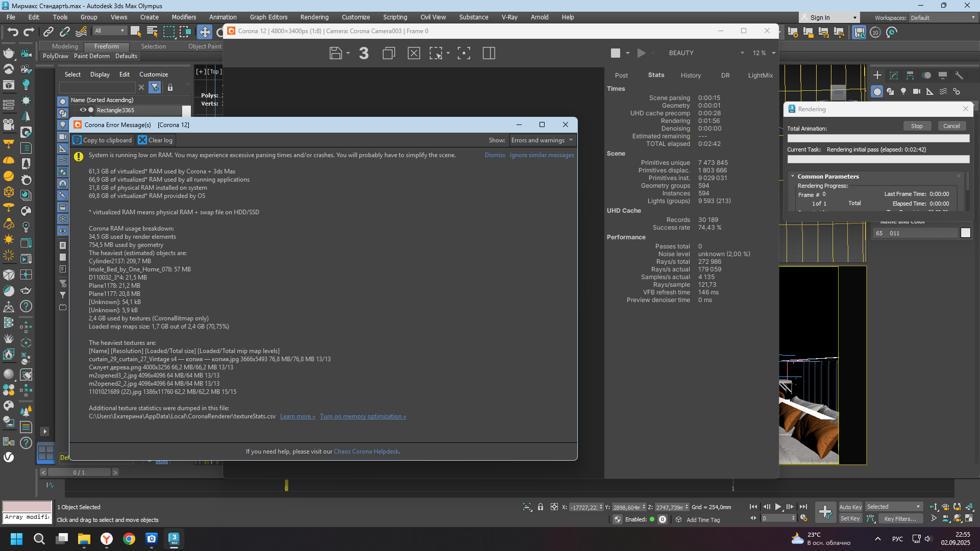Viewport: 980px width, 551px height.
Task: Click the render region selection icon in VFB
Action: pos(436,53)
